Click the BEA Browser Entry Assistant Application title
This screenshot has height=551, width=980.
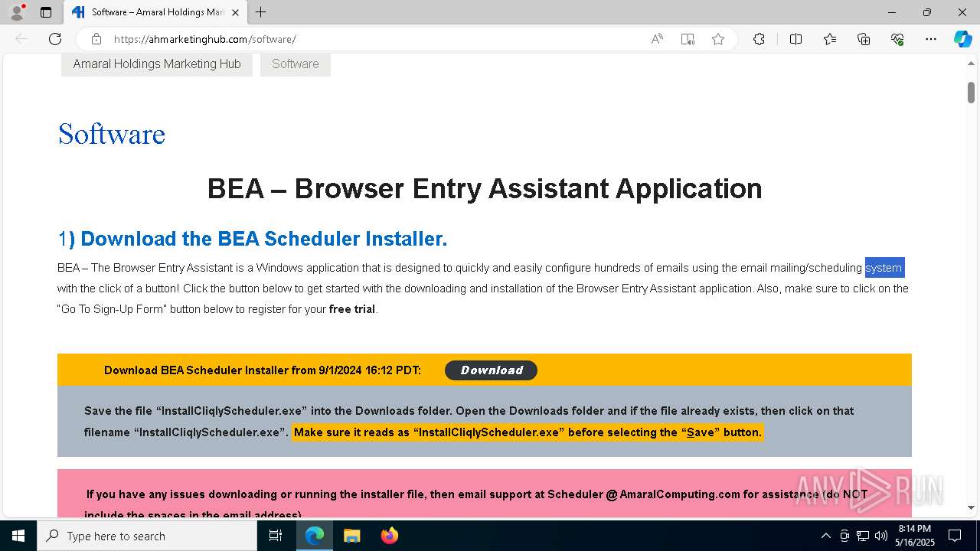click(x=485, y=188)
